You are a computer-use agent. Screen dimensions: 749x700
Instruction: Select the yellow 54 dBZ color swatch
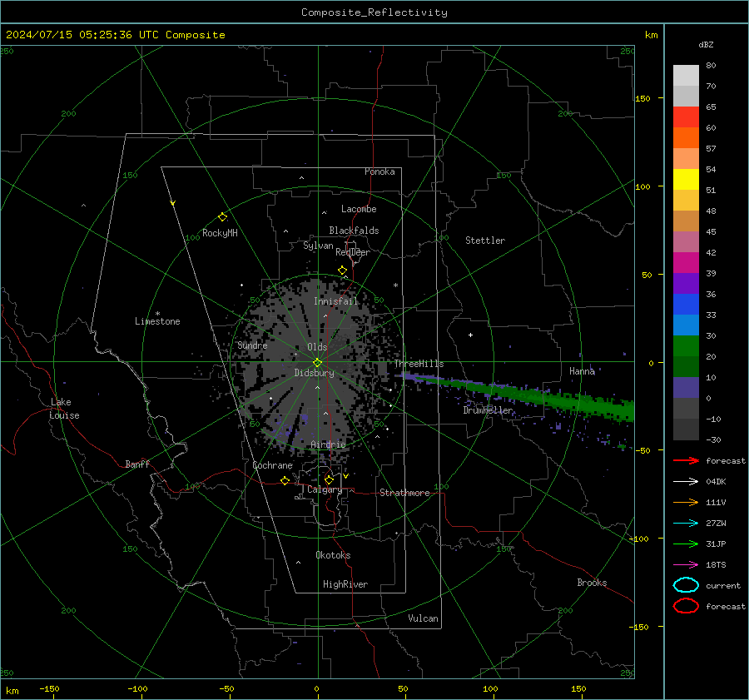686,179
